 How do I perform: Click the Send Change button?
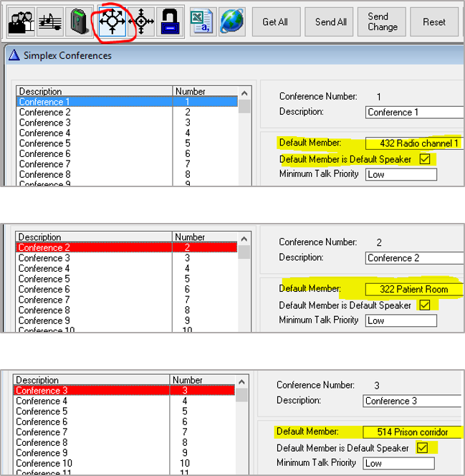[382, 22]
